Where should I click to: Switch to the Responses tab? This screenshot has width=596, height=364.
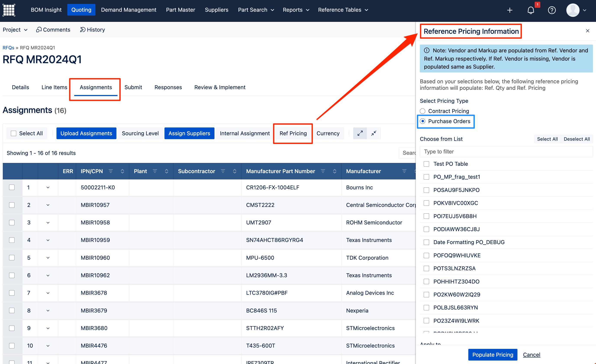(x=168, y=87)
